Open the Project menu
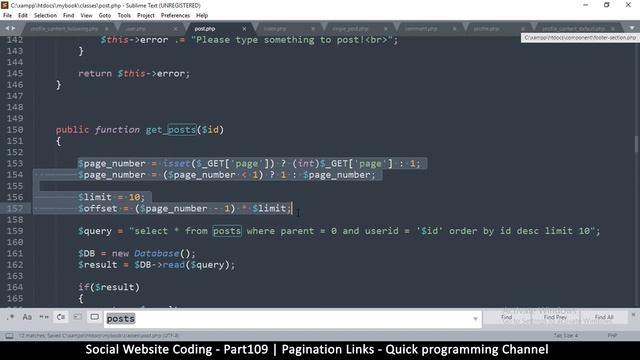 [146, 16]
